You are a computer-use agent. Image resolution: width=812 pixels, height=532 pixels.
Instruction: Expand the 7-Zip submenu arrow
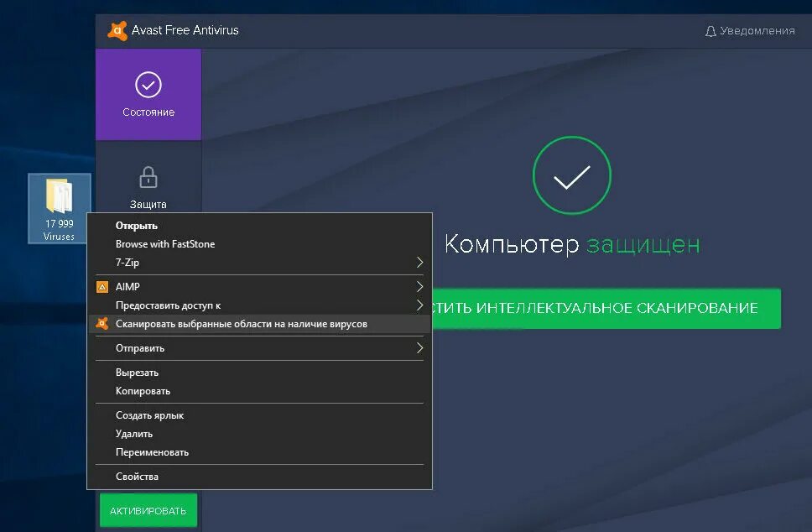pos(420,263)
